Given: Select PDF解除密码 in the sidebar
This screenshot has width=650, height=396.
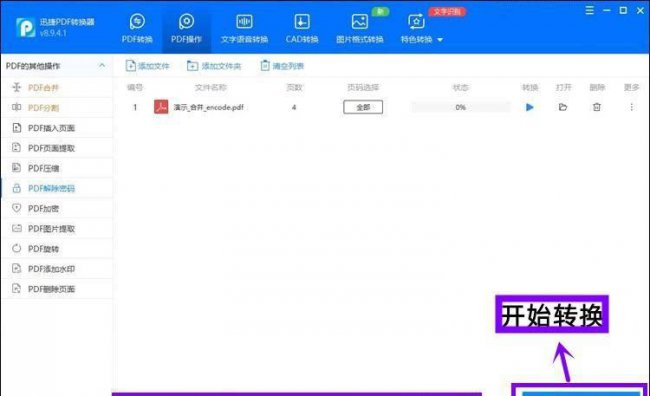Looking at the screenshot, I should coord(57,188).
